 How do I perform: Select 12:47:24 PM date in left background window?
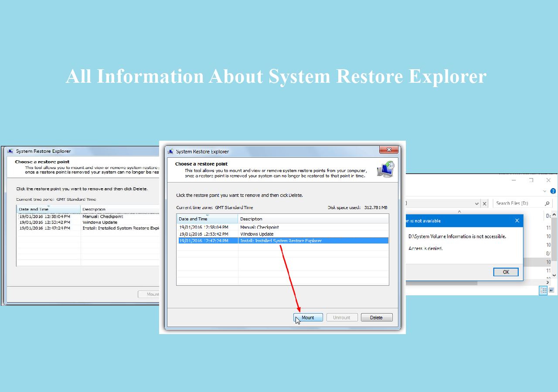[44, 228]
